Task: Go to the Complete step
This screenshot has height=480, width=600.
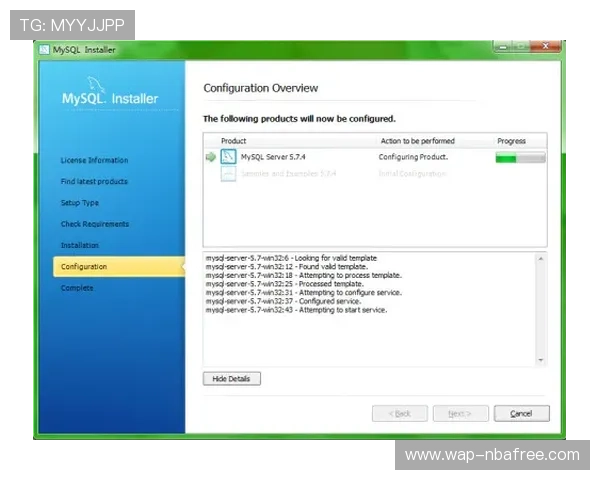Action: (x=77, y=288)
